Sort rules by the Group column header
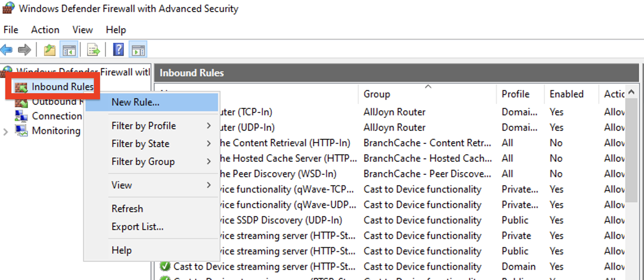This screenshot has width=644, height=280. (427, 94)
